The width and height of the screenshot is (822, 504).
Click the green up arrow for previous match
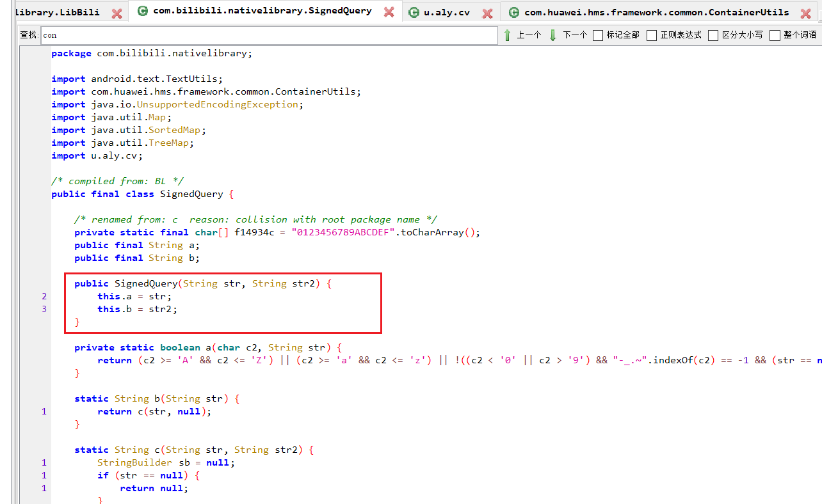[x=507, y=35]
